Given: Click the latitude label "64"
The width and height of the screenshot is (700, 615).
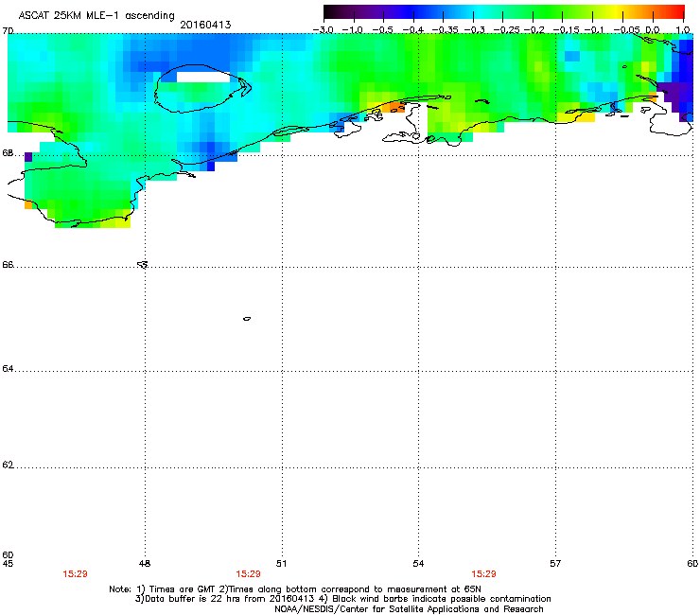Looking at the screenshot, I should [x=8, y=369].
